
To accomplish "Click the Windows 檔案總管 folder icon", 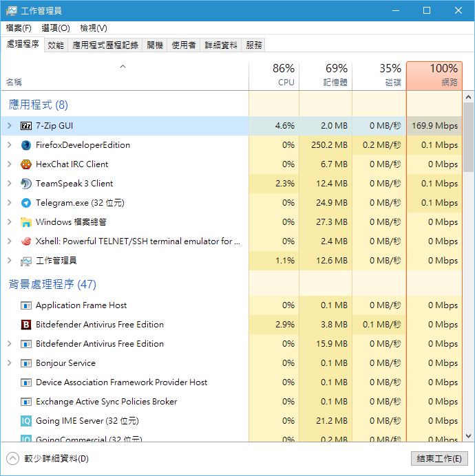I will (x=26, y=222).
